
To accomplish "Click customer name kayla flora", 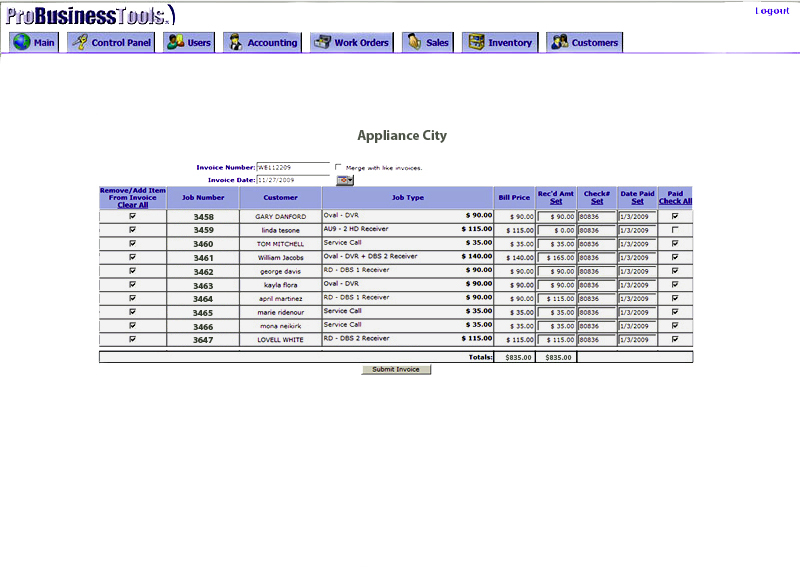I will tap(281, 285).
